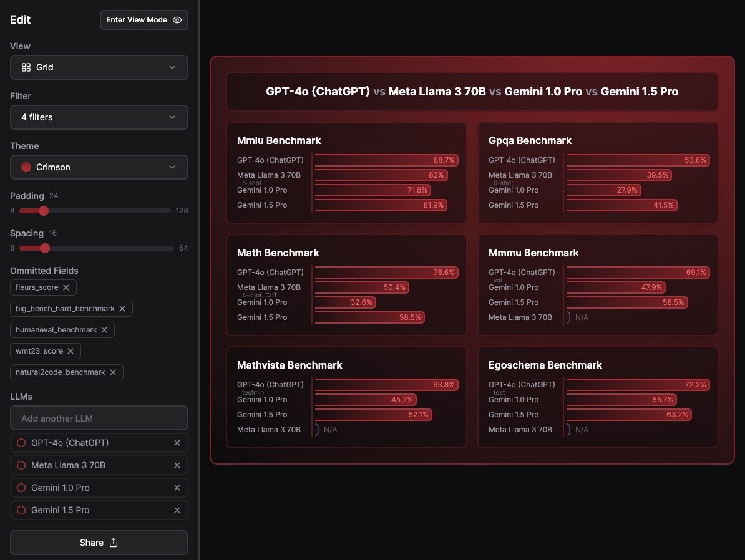Remove the big_bench_hard_benchmark omitted field

coord(122,309)
